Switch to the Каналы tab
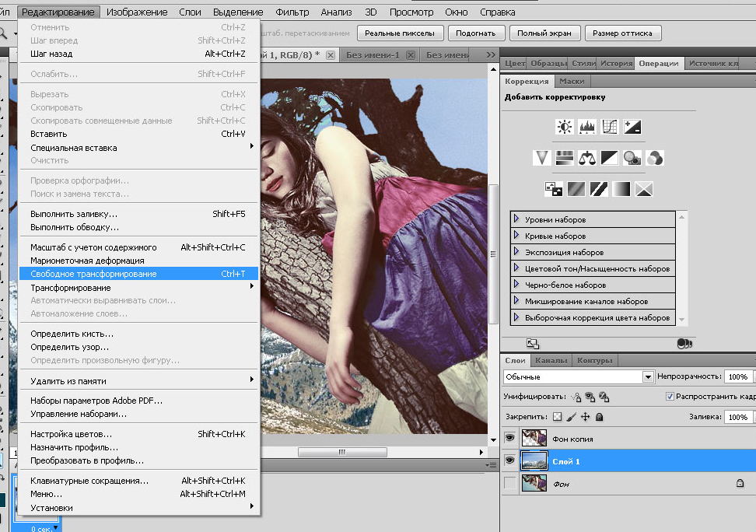This screenshot has height=532, width=756. tap(551, 360)
